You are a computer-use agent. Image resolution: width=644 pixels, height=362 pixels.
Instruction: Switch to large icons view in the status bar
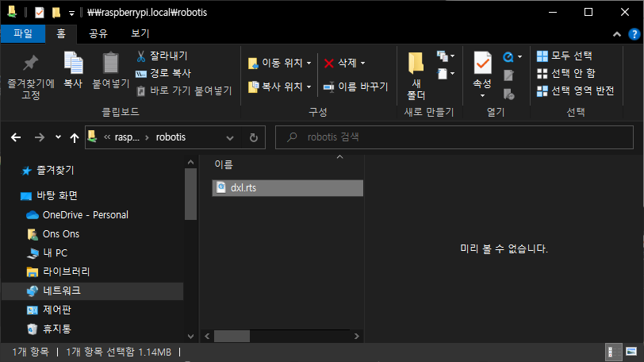click(631, 352)
